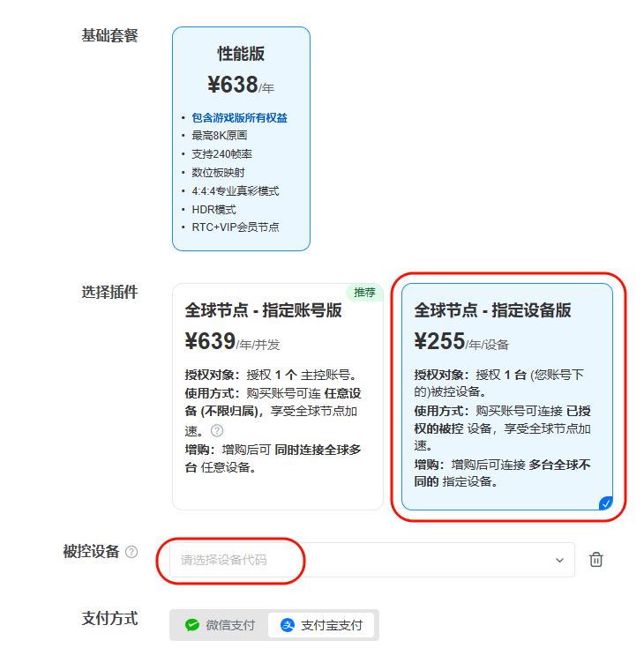644x670 pixels.
Task: Click the green WeChat Pay logo icon
Action: 192,625
